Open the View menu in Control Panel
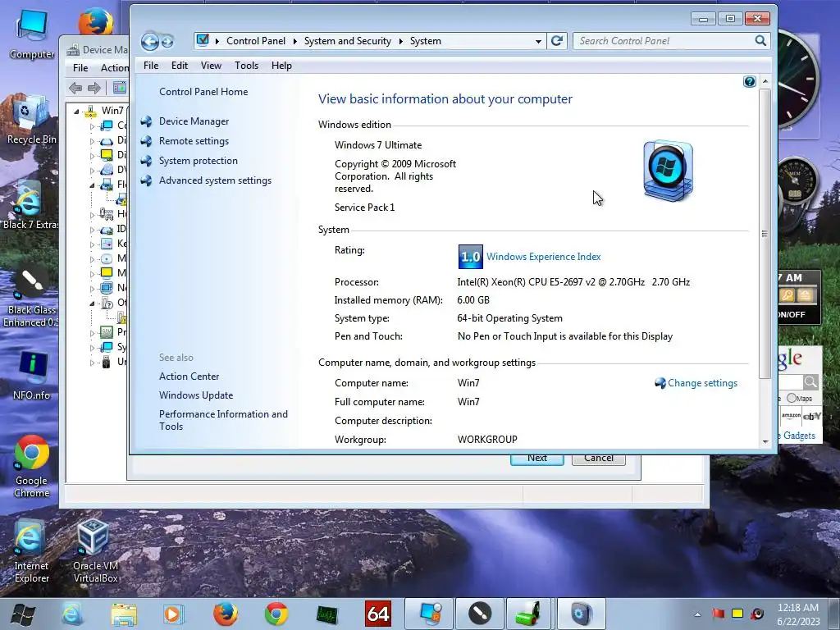 click(211, 66)
